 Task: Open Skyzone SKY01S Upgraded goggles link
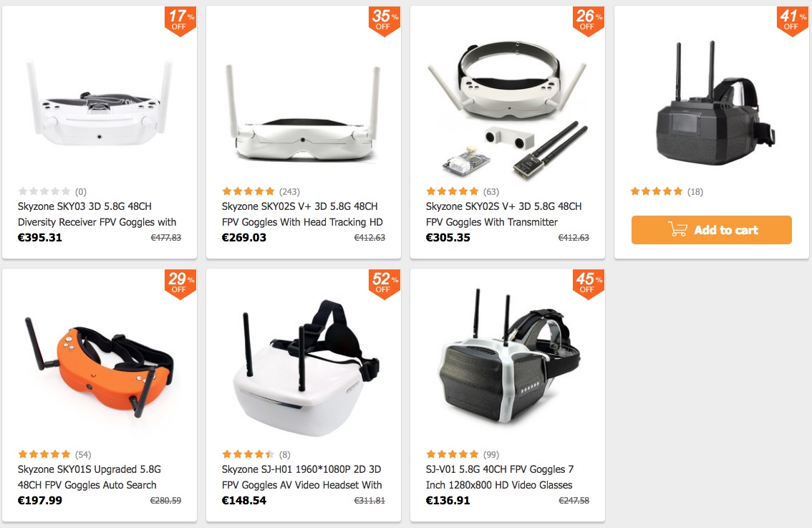click(x=90, y=476)
